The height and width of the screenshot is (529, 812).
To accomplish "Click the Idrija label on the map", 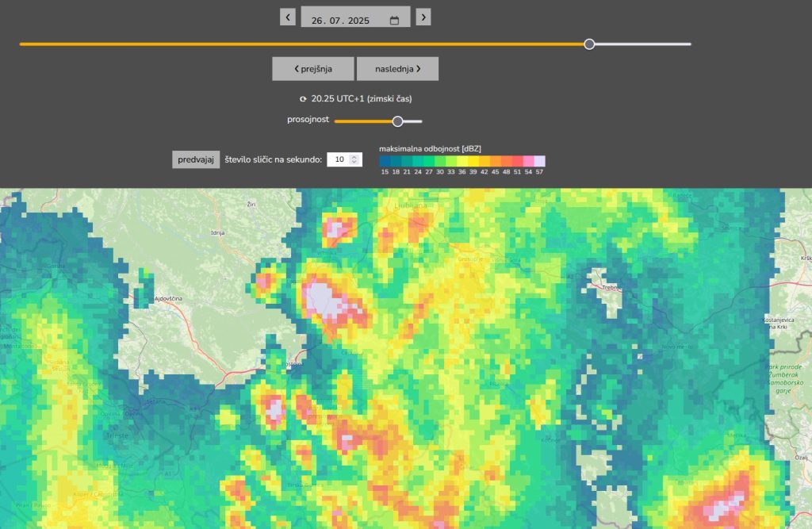I will coord(217,232).
